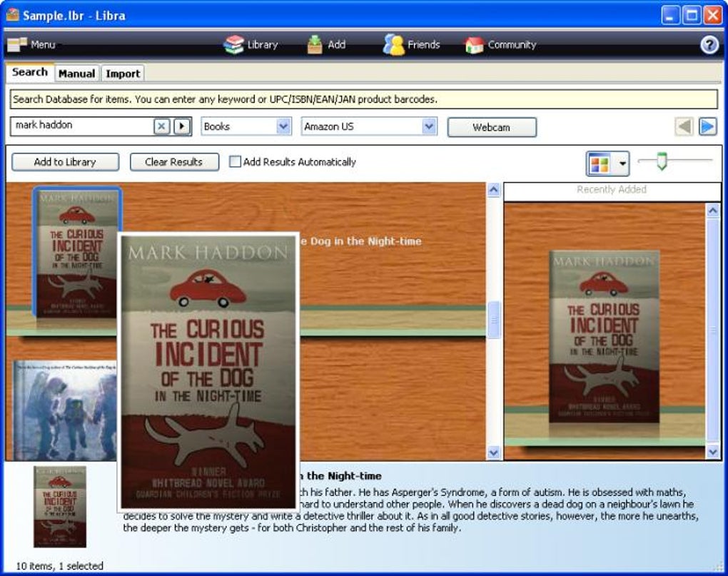The height and width of the screenshot is (576, 728).
Task: Go to the next results page
Action: coord(707,126)
